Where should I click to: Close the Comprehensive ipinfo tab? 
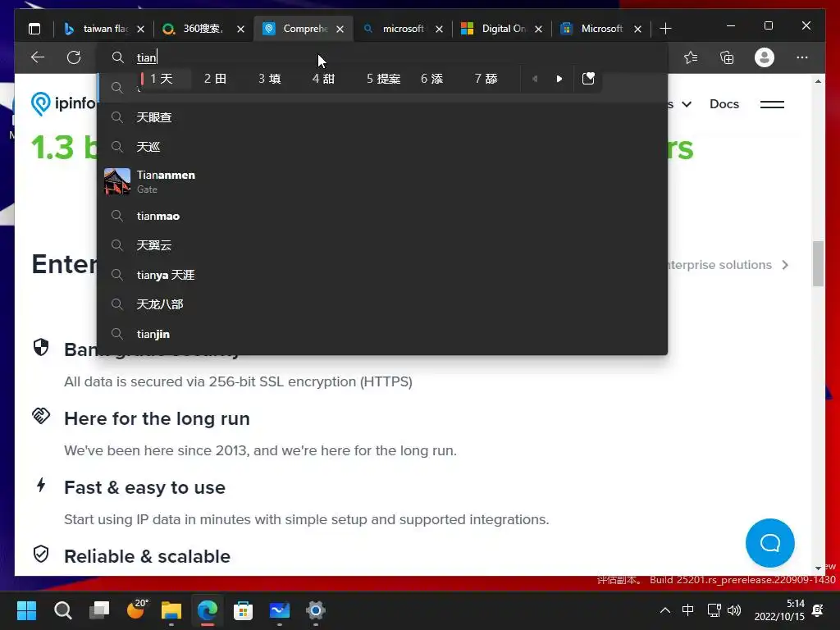340,29
